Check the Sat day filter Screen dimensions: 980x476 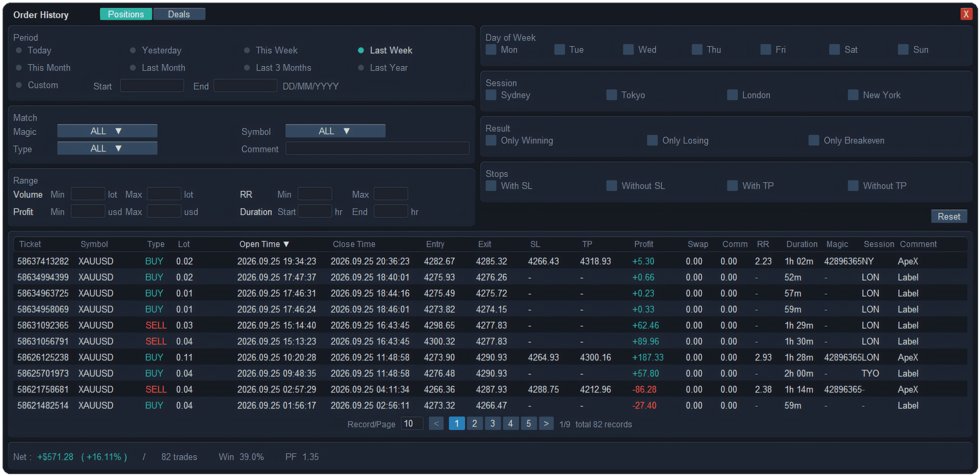(835, 49)
